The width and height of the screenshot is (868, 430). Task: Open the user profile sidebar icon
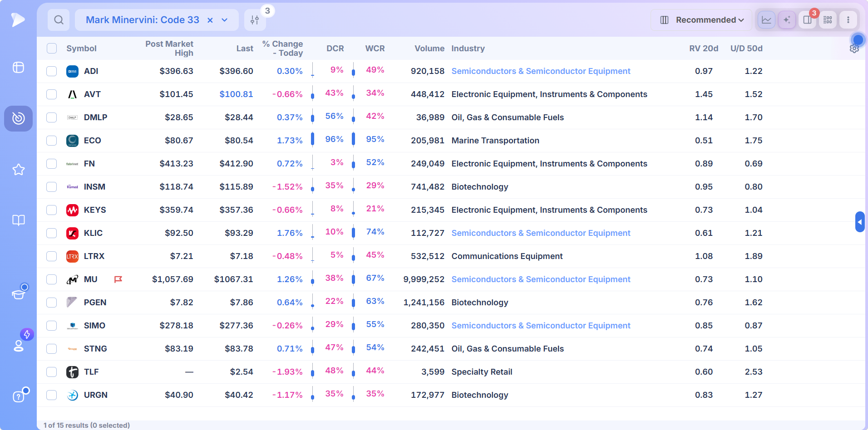click(18, 346)
